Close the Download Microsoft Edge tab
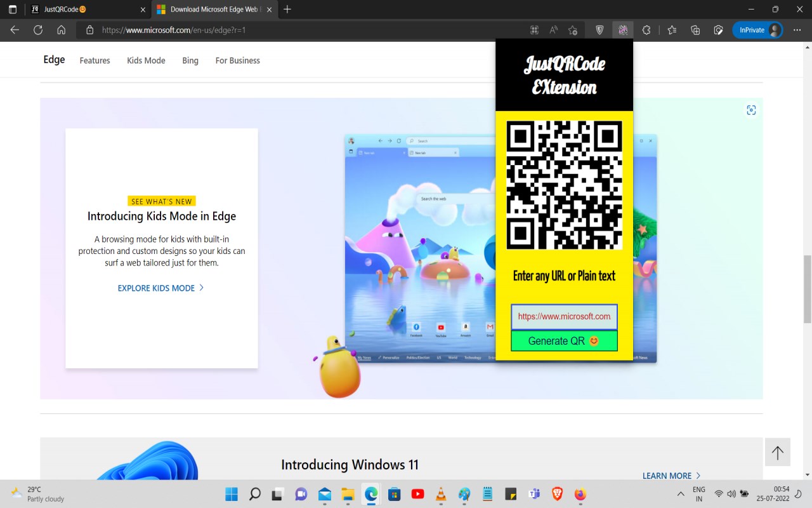Image resolution: width=812 pixels, height=508 pixels. (x=268, y=10)
